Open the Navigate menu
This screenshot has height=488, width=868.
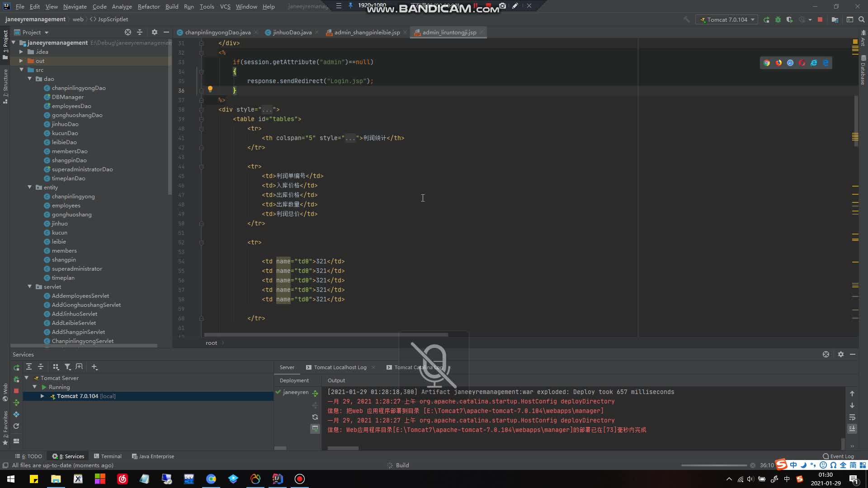click(x=75, y=7)
